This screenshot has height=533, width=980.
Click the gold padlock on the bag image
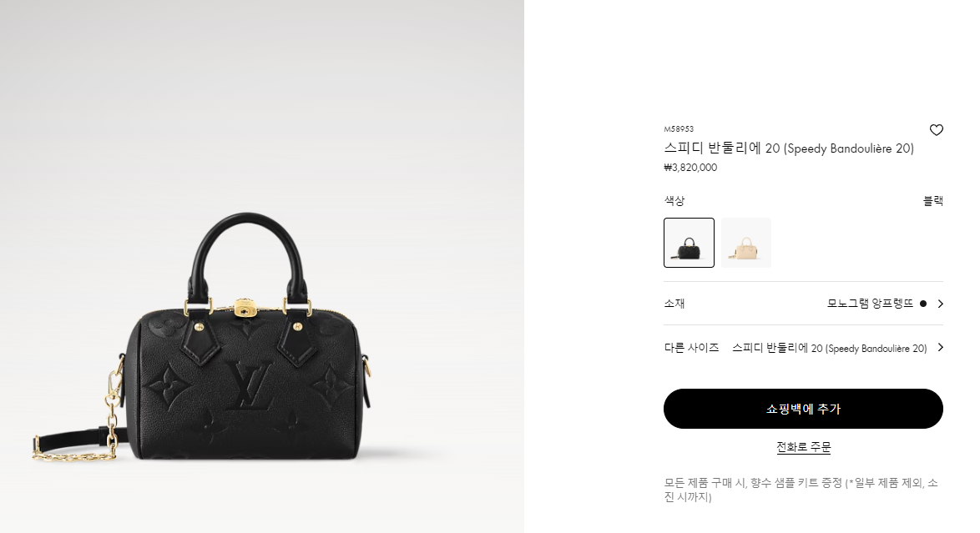click(x=245, y=307)
